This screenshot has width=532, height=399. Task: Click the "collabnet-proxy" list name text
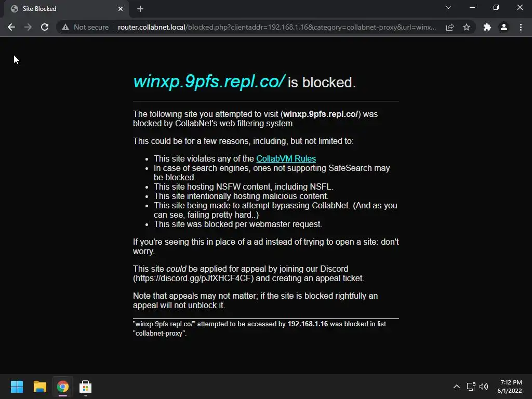pyautogui.click(x=159, y=334)
